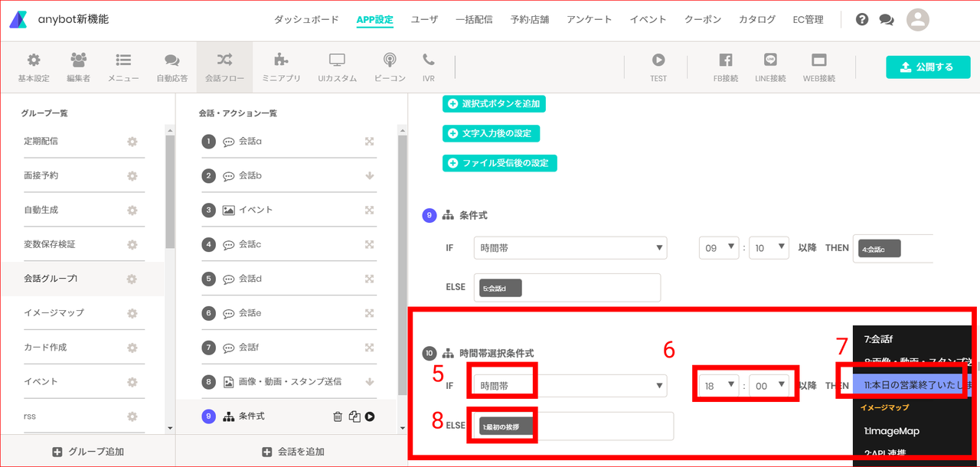Click the help question mark icon
This screenshot has width=980, height=467.
pos(862,19)
